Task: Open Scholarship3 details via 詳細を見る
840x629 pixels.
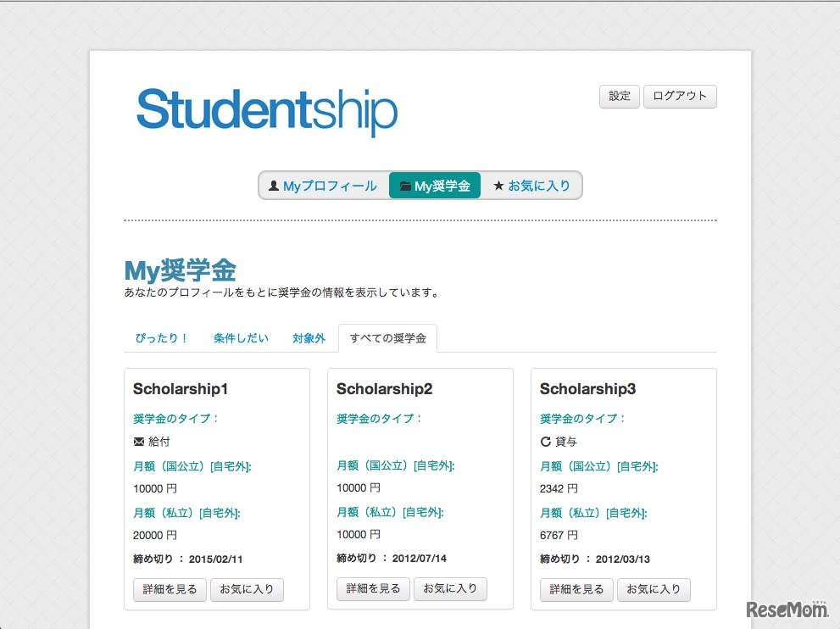Action: pos(576,589)
